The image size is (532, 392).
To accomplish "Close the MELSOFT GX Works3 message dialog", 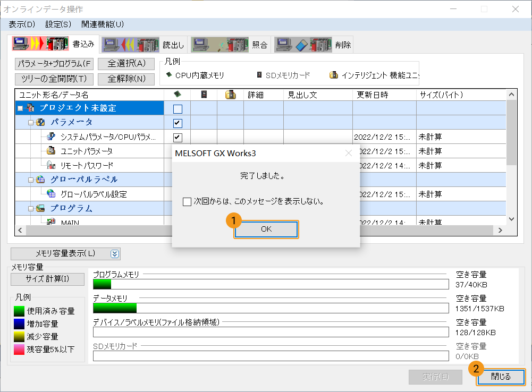I will (x=349, y=154).
